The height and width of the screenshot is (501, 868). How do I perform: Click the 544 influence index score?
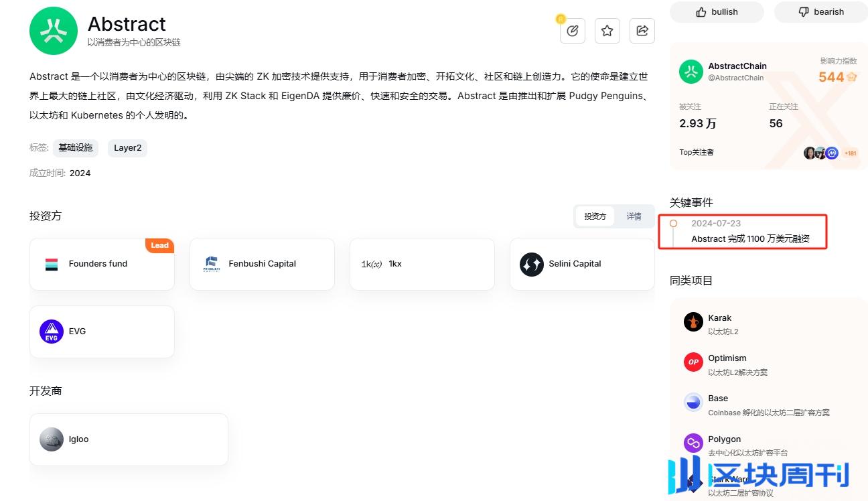tap(831, 77)
